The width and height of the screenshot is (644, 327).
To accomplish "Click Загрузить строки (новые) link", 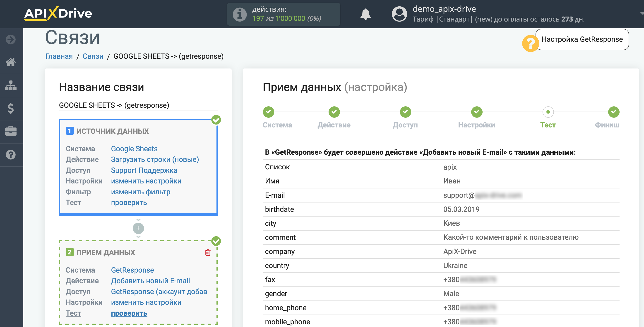I will click(x=155, y=159).
